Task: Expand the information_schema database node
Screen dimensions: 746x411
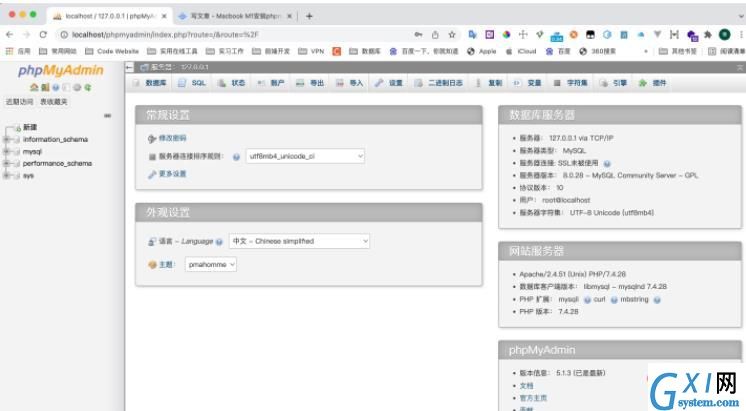Action: pyautogui.click(x=6, y=139)
